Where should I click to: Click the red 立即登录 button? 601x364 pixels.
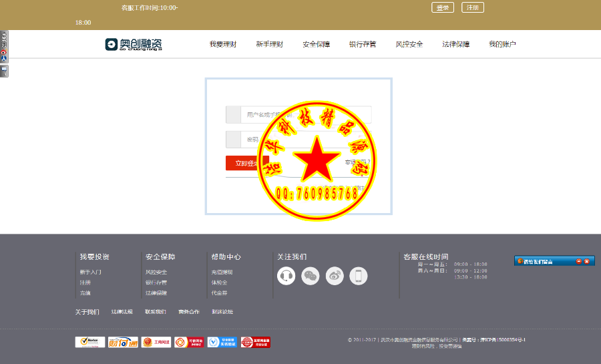[247, 163]
